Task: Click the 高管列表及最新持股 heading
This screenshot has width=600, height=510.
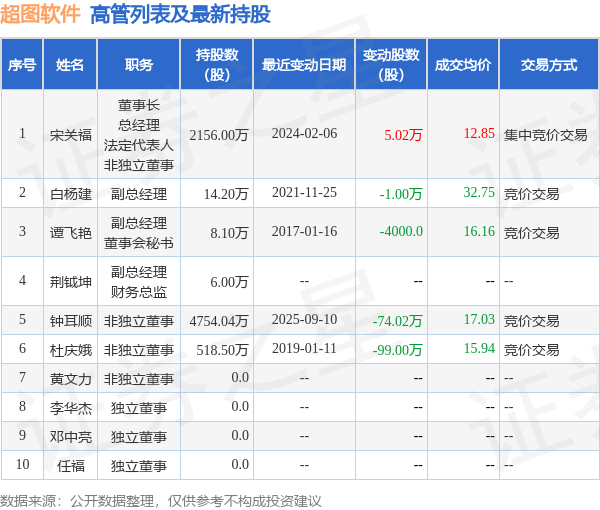Action: tap(181, 15)
